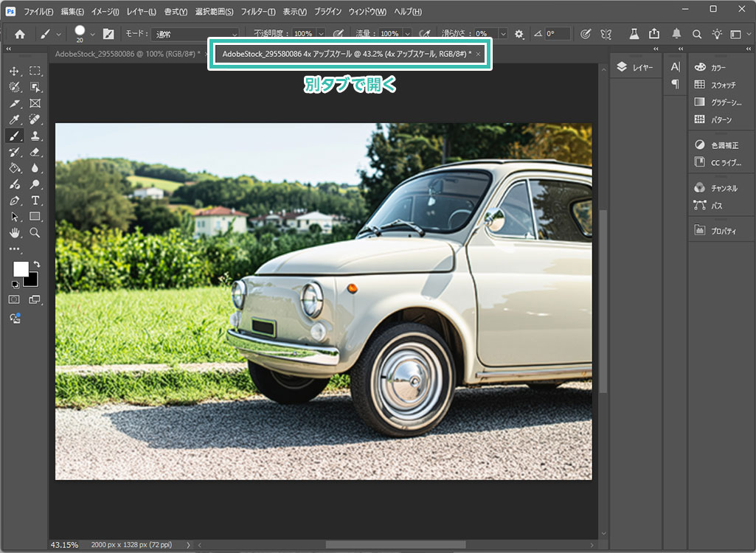Select the Object Selection tool
The image size is (756, 553).
click(x=35, y=87)
